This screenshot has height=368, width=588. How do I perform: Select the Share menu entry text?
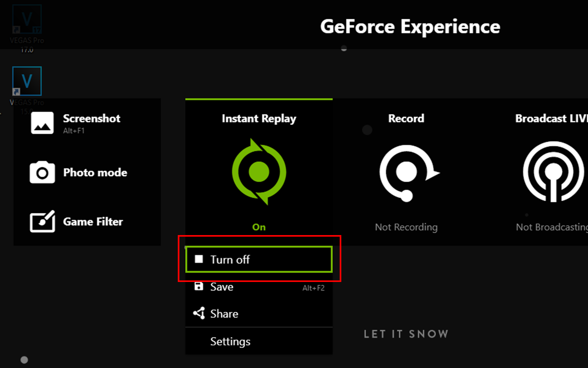[224, 314]
